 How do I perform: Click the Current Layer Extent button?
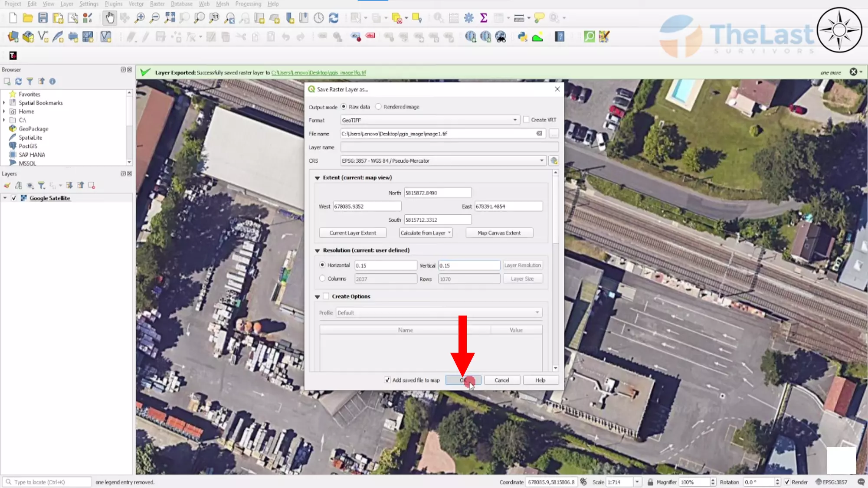coord(353,233)
